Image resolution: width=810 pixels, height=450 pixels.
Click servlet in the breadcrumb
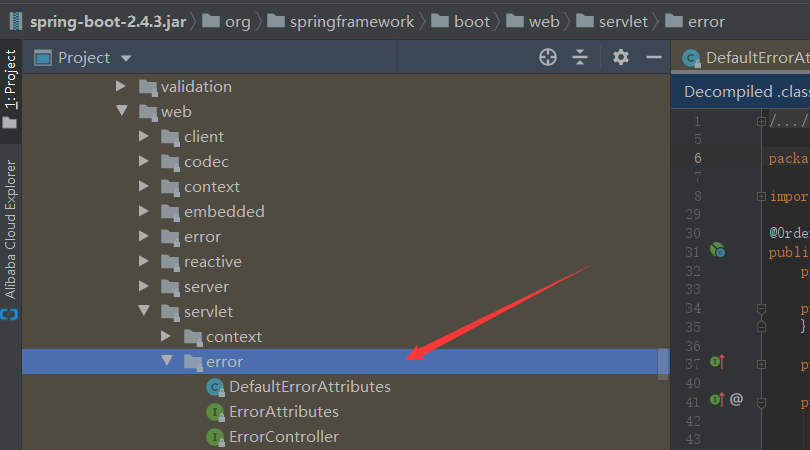[x=623, y=22]
